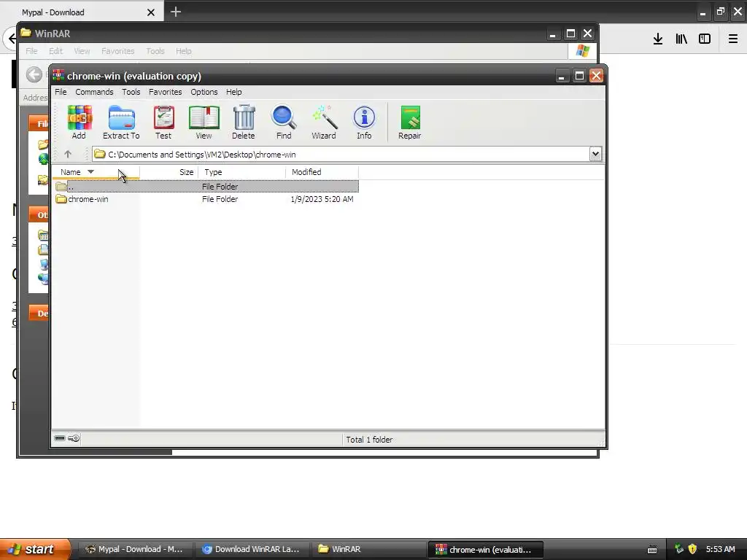Open the browser Library icon
Viewport: 747px width, 560px height.
681,39
